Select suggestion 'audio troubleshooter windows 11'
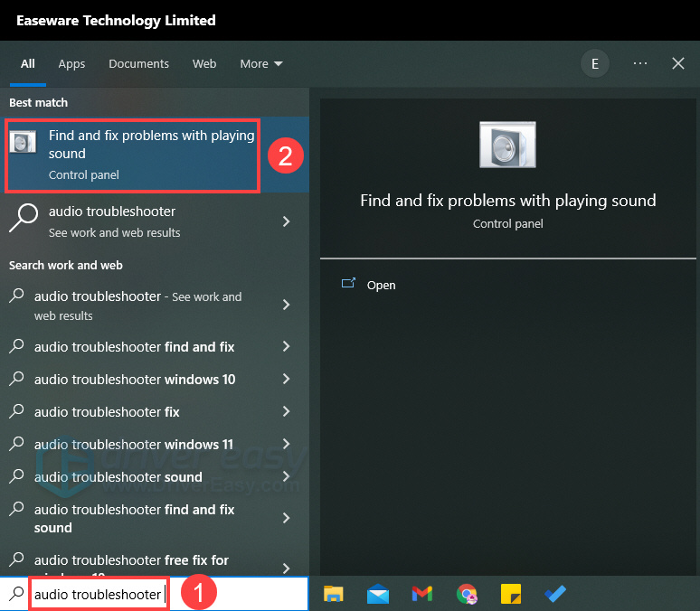 click(155, 444)
